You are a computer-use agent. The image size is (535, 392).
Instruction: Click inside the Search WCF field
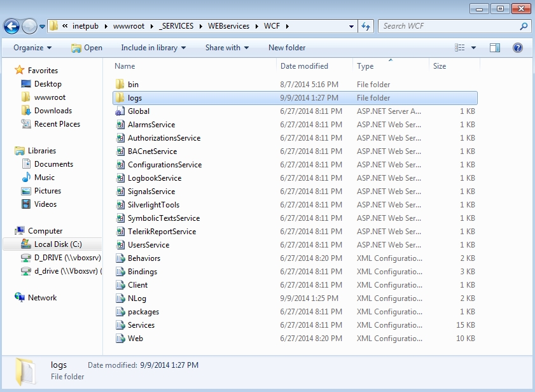(445, 26)
